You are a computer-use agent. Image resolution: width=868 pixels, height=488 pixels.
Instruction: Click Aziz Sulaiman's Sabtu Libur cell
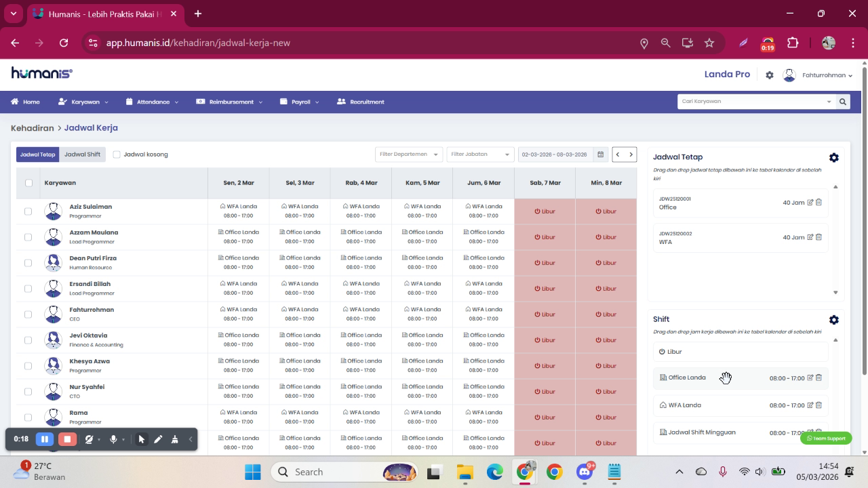point(545,211)
